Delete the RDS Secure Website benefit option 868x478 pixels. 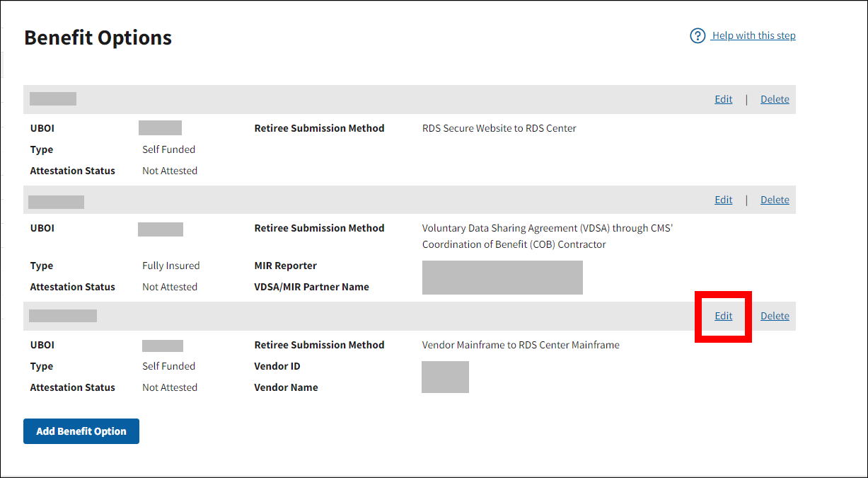[775, 99]
